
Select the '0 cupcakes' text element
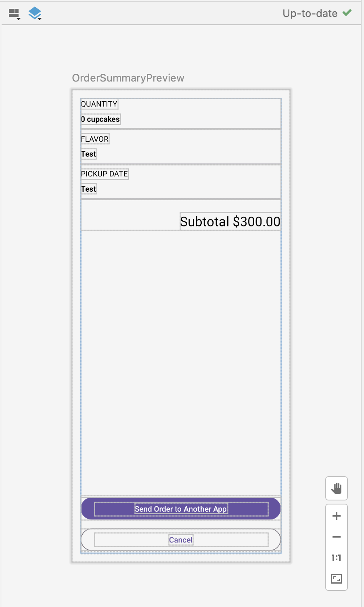100,119
